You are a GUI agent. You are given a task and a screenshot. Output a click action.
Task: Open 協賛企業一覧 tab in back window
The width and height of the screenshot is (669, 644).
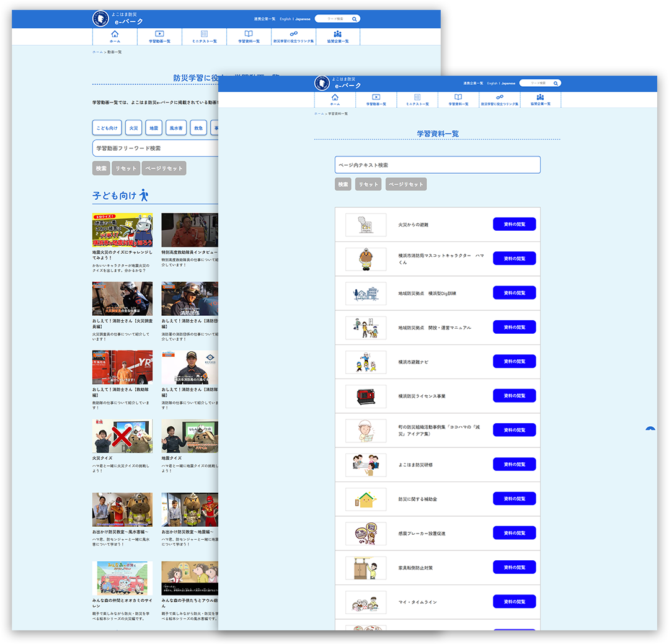click(x=337, y=37)
